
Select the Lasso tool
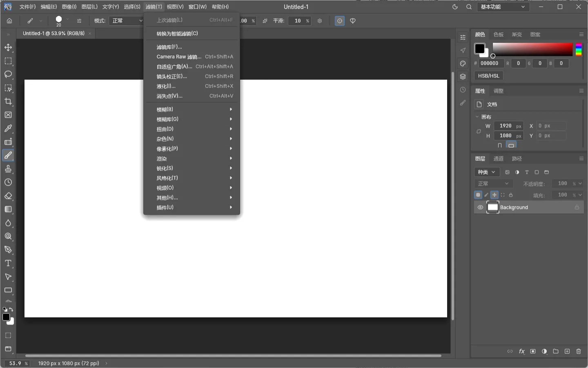coord(8,74)
